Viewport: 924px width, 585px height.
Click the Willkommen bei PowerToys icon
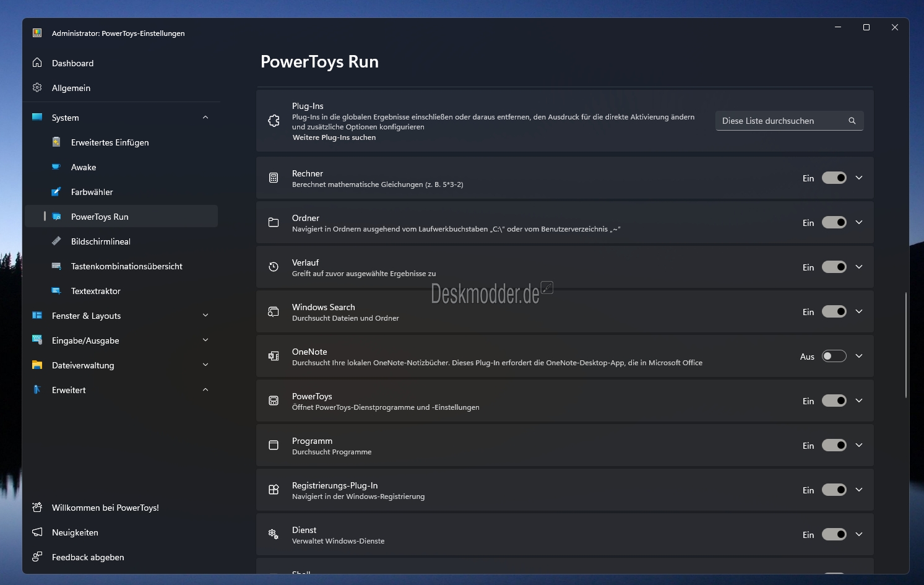pyautogui.click(x=37, y=507)
